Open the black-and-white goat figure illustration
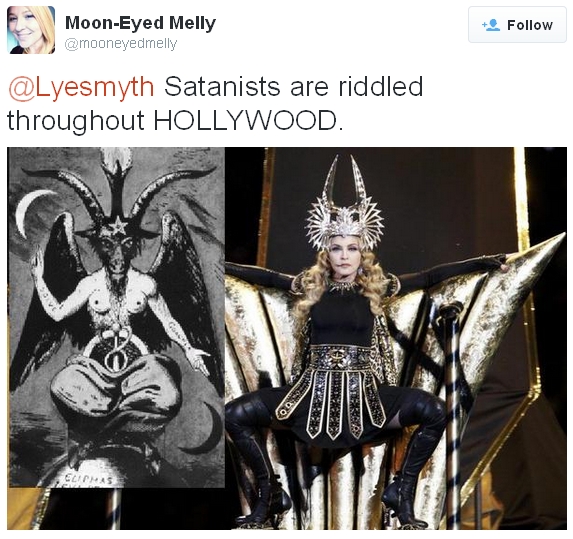The image size is (573, 539). pyautogui.click(x=116, y=317)
